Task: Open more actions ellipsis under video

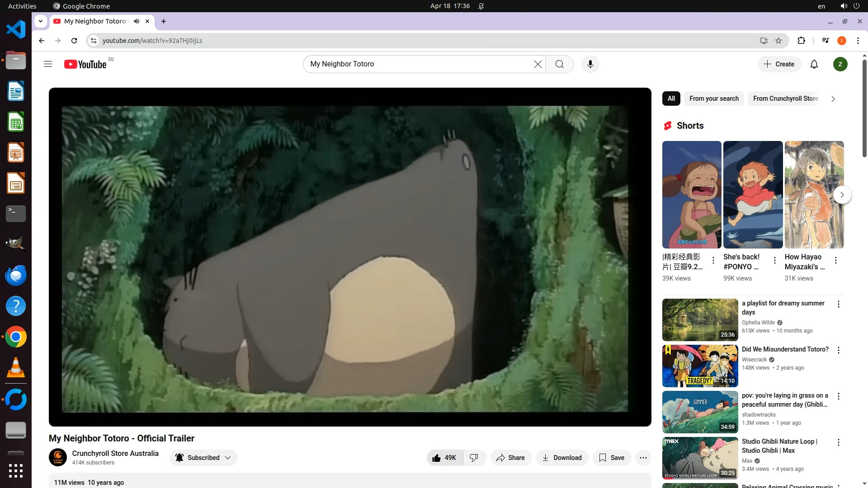Action: [643, 458]
